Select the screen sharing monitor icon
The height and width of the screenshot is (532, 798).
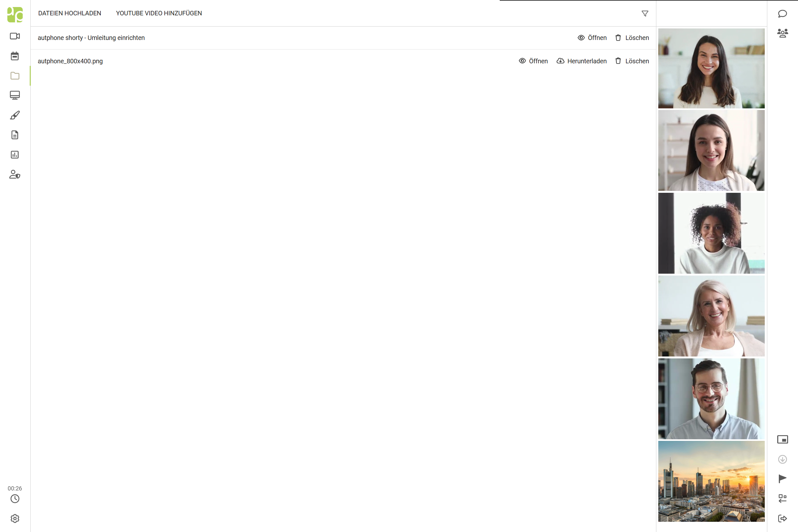[x=15, y=95]
